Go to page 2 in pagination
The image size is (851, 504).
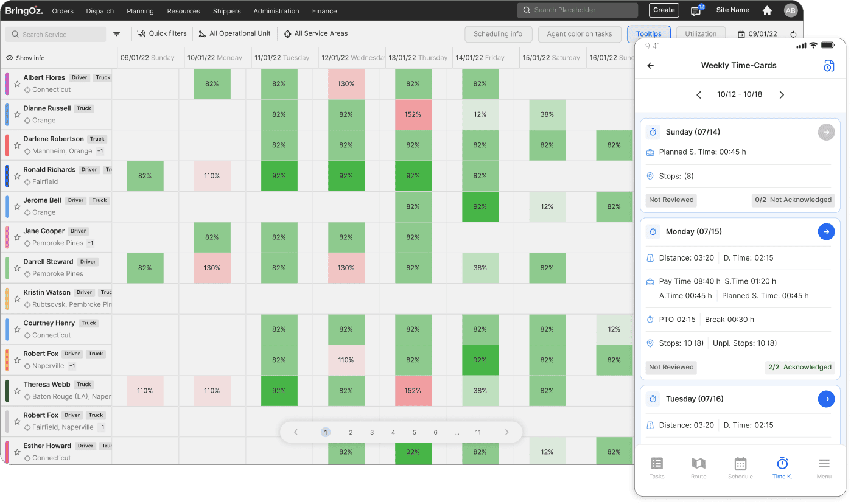[351, 433]
